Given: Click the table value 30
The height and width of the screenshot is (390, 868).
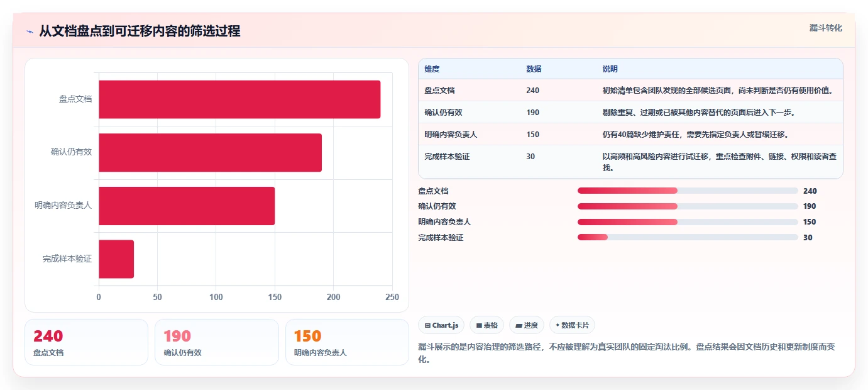Looking at the screenshot, I should (530, 157).
